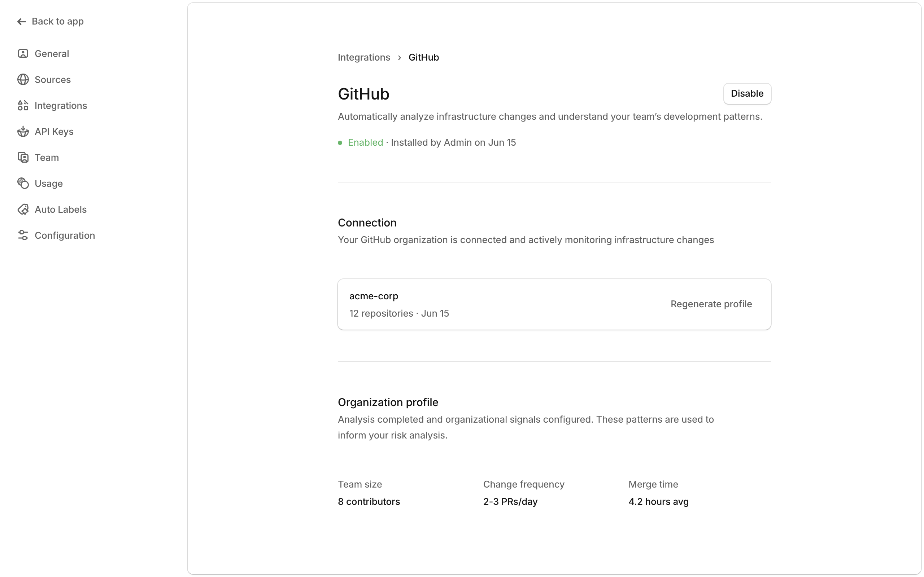The image size is (924, 577).
Task: Click the Disable button for GitHub
Action: coord(746,93)
